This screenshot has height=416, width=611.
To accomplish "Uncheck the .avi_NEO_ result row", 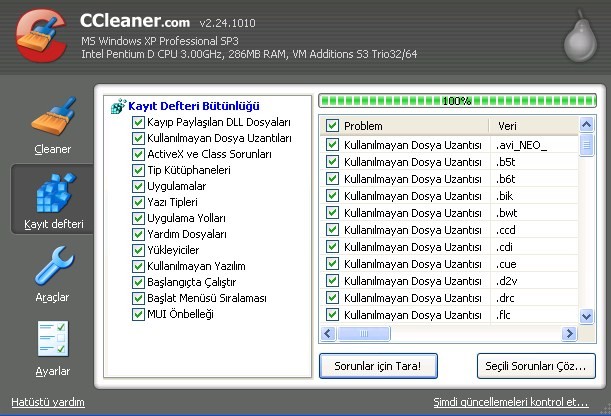I will 332,145.
